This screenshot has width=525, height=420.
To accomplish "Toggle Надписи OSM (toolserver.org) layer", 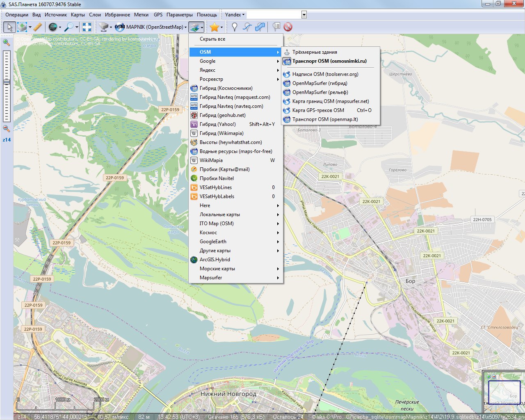I will click(x=331, y=74).
